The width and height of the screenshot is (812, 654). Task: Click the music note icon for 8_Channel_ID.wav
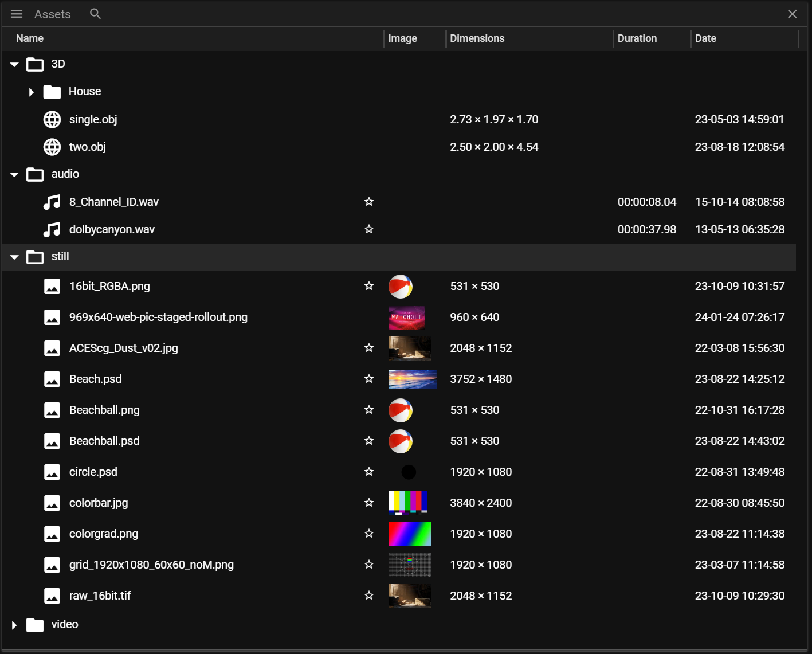pyautogui.click(x=52, y=202)
